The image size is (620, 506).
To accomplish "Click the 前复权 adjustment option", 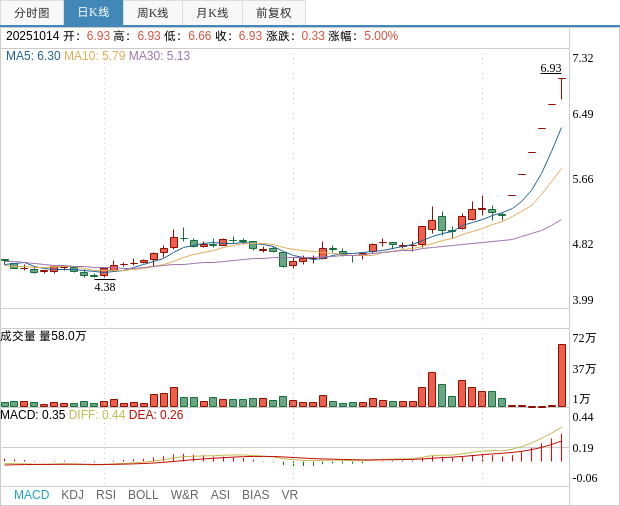I will click(274, 13).
